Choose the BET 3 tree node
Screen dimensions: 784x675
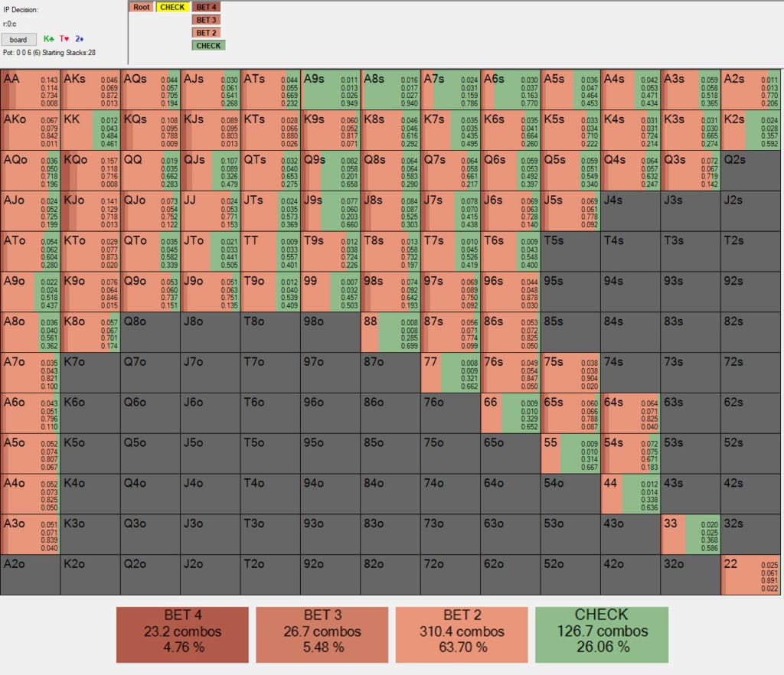pyautogui.click(x=207, y=20)
